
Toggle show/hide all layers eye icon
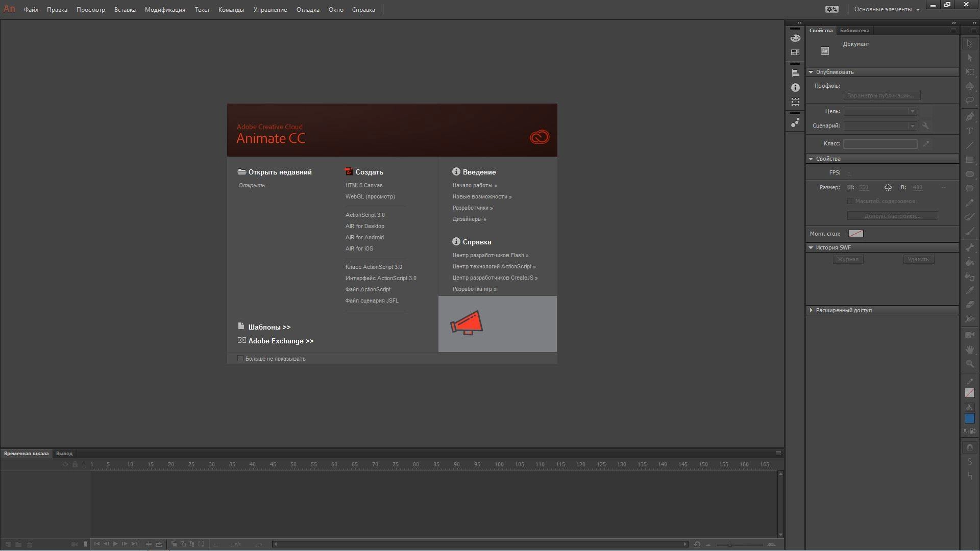pos(65,464)
